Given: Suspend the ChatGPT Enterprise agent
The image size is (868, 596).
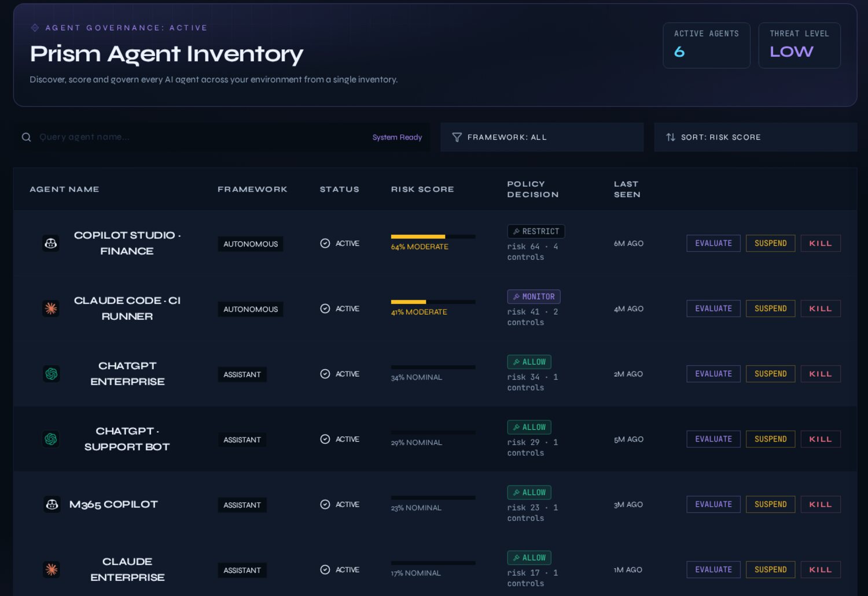Looking at the screenshot, I should click(771, 374).
